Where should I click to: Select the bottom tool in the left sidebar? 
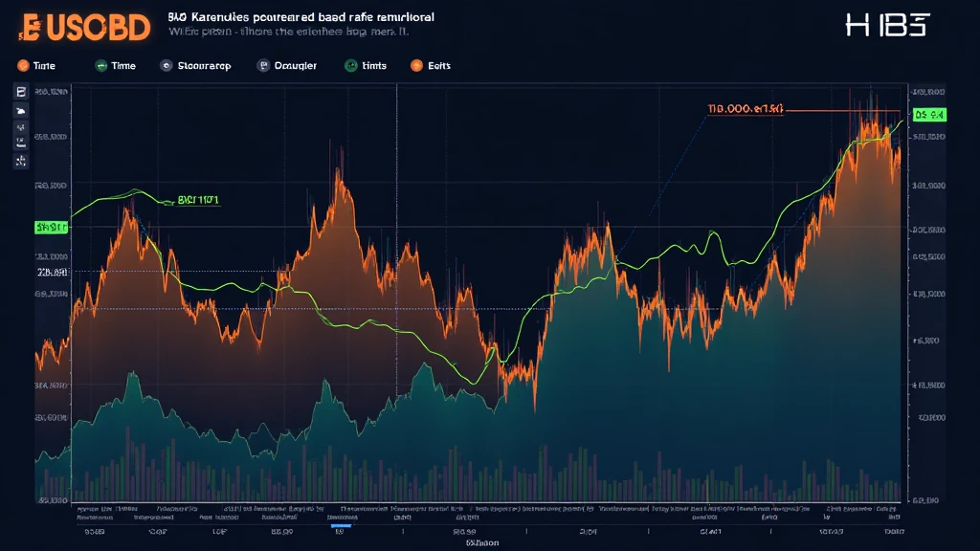point(20,163)
